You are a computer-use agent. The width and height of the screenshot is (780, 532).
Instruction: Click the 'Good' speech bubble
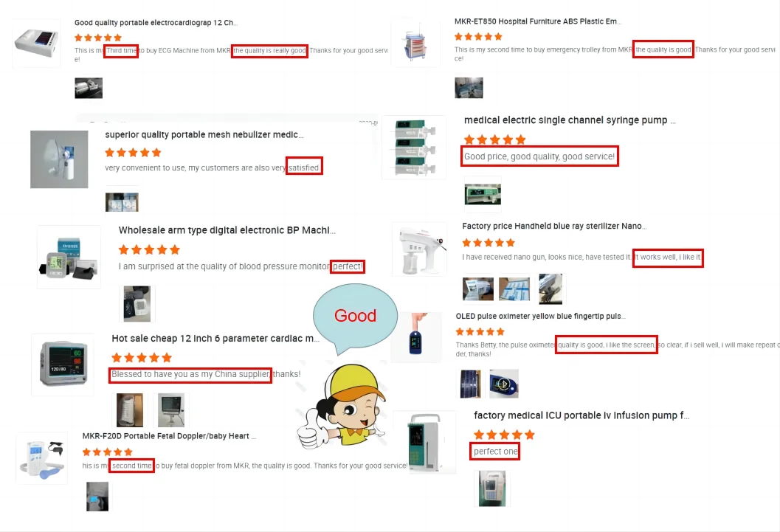[355, 316]
